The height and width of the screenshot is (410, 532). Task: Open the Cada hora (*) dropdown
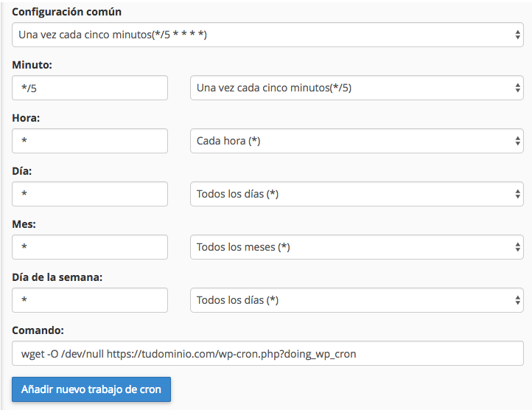pyautogui.click(x=357, y=141)
